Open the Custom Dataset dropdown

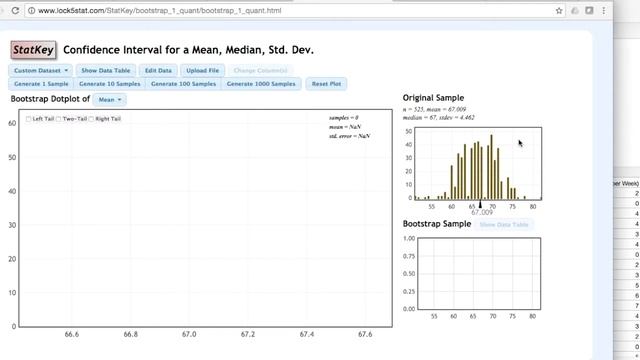pyautogui.click(x=40, y=71)
